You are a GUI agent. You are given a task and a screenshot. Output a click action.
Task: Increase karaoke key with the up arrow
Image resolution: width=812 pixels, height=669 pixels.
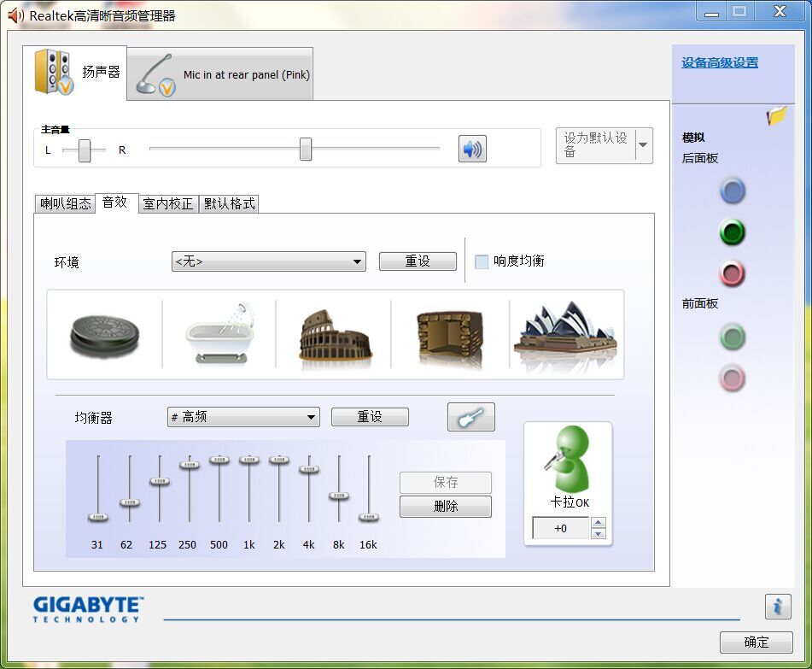click(x=599, y=522)
